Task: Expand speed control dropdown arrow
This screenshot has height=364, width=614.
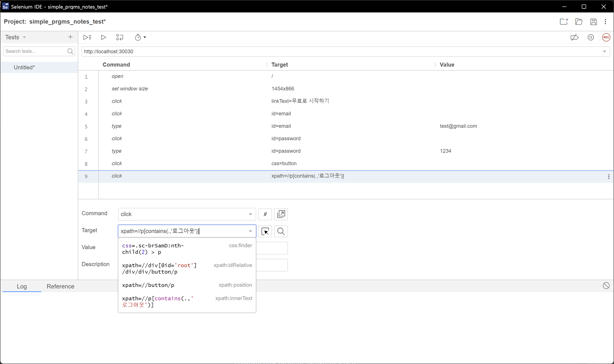Action: [145, 37]
